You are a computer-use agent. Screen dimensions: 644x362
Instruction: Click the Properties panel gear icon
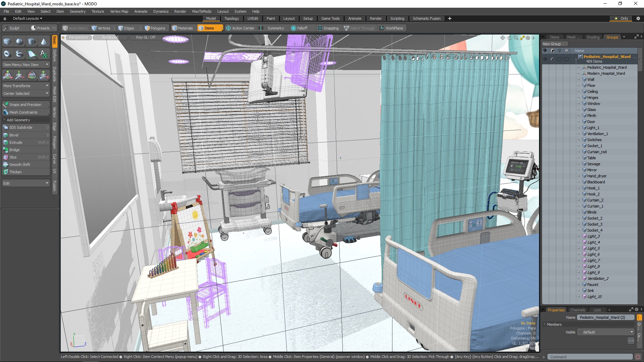coord(637,310)
